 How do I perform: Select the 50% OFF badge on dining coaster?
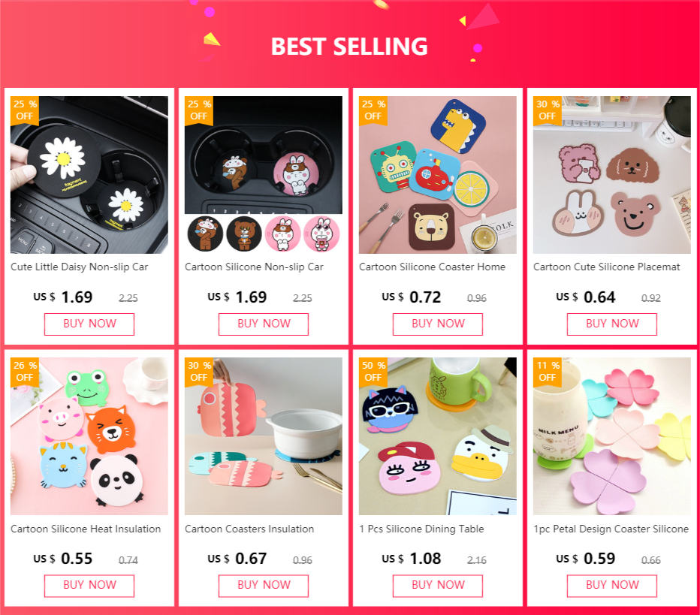(x=373, y=372)
